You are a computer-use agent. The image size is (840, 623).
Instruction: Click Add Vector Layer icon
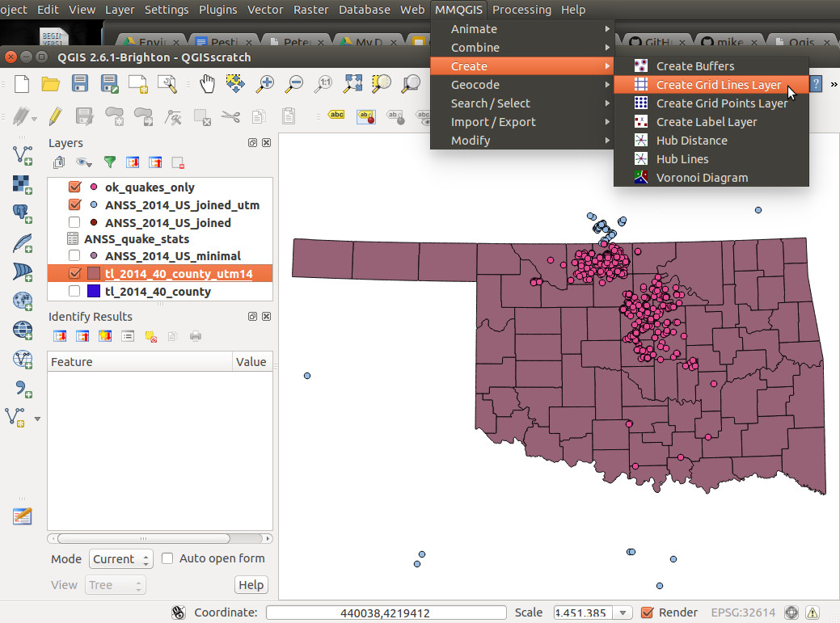click(x=23, y=155)
